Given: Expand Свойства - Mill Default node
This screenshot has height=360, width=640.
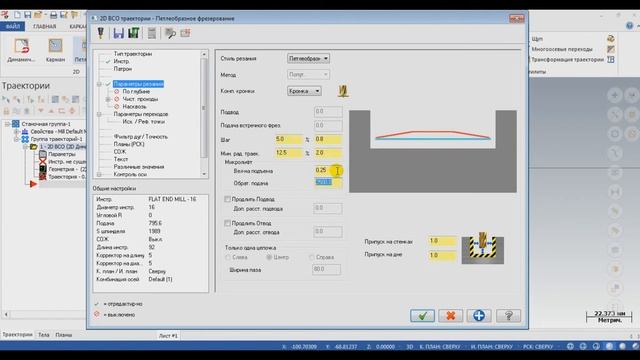Looking at the screenshot, I should coord(16,131).
